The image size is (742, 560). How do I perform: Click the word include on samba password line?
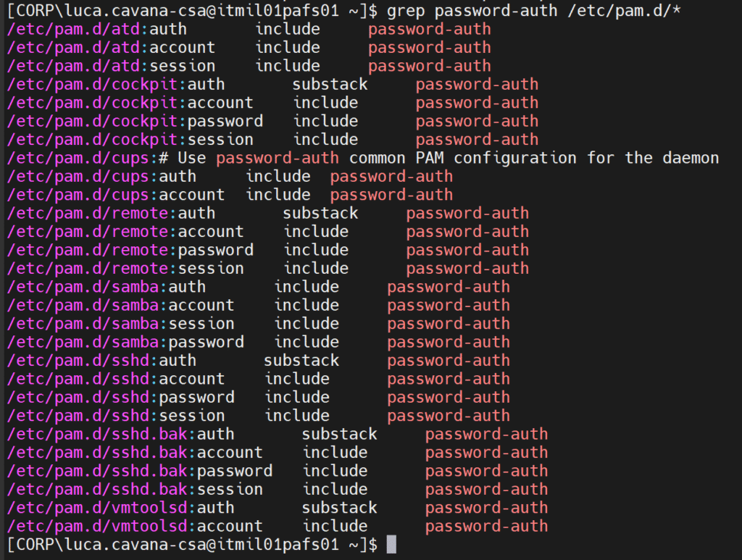(307, 342)
